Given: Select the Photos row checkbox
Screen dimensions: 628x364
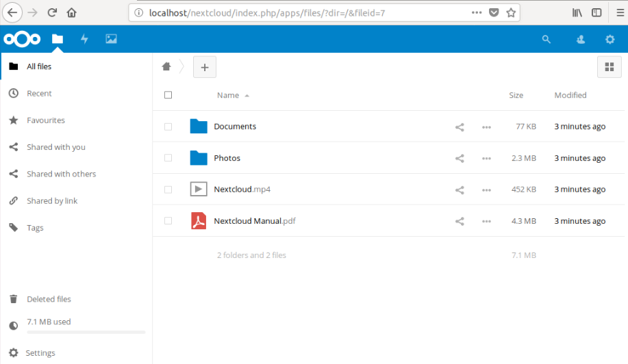Looking at the screenshot, I should [168, 158].
